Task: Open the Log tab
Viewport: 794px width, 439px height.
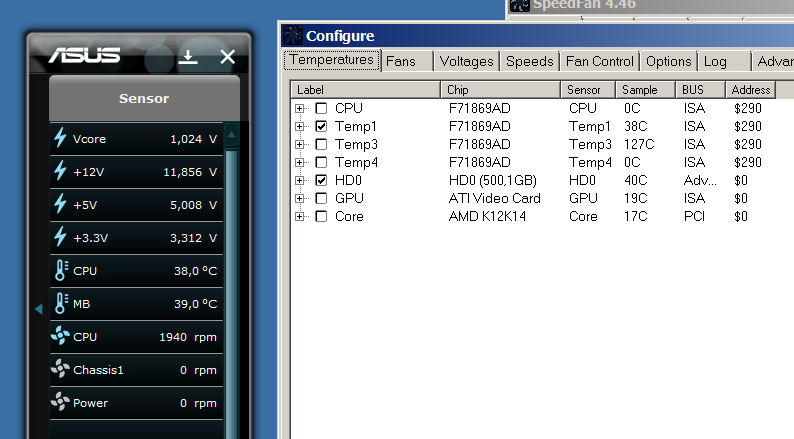Action: 724,61
